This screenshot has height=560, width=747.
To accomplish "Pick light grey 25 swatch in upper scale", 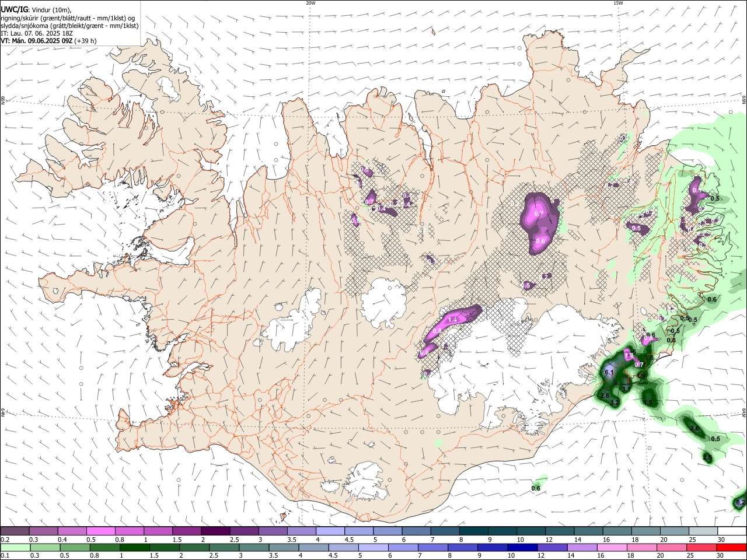I will coord(704,531).
